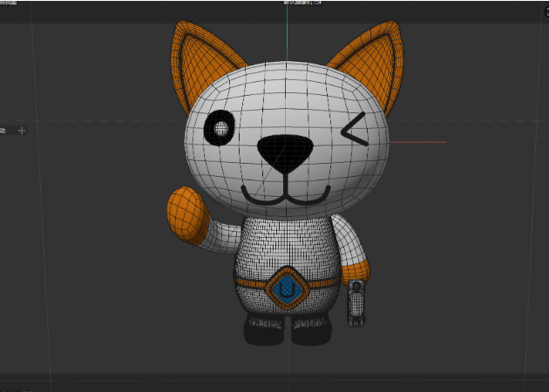Select the cat's black nose mesh

point(285,152)
